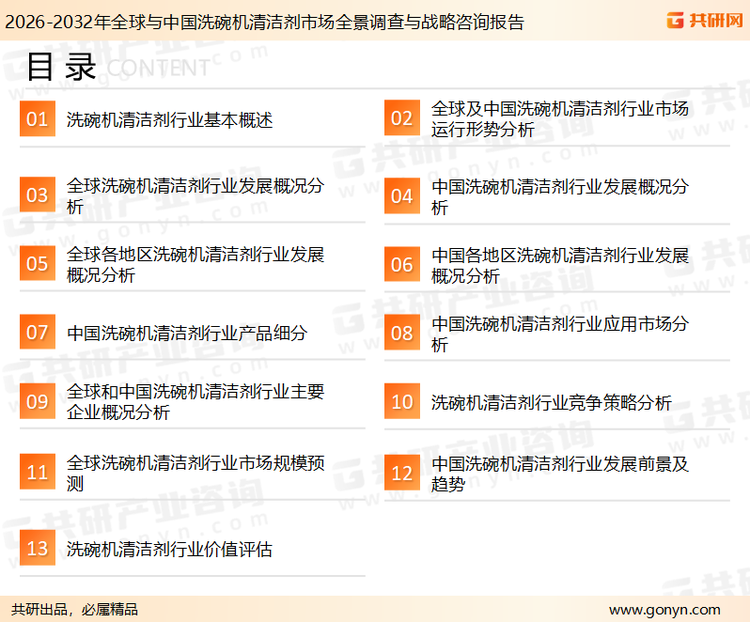Click the orange 11 number badge
The image size is (750, 622).
(37, 472)
